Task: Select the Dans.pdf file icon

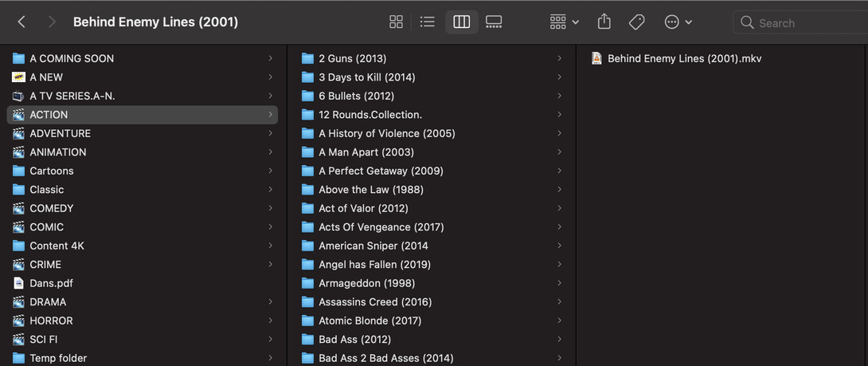Action: pyautogui.click(x=19, y=283)
